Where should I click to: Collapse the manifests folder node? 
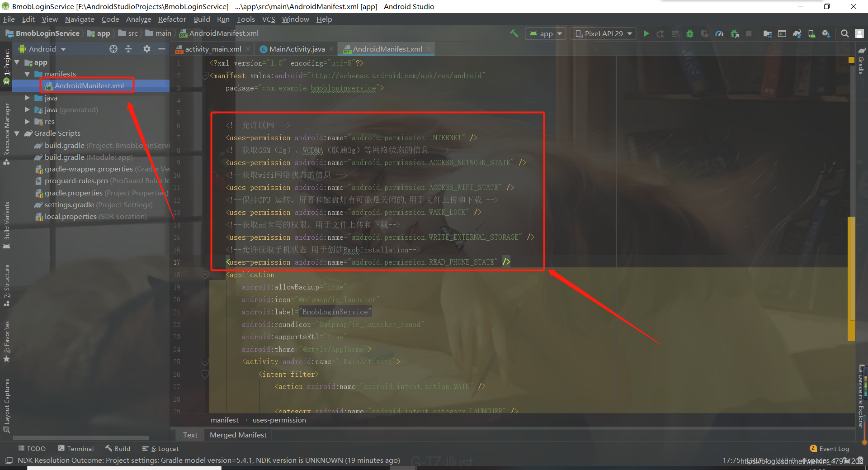27,74
